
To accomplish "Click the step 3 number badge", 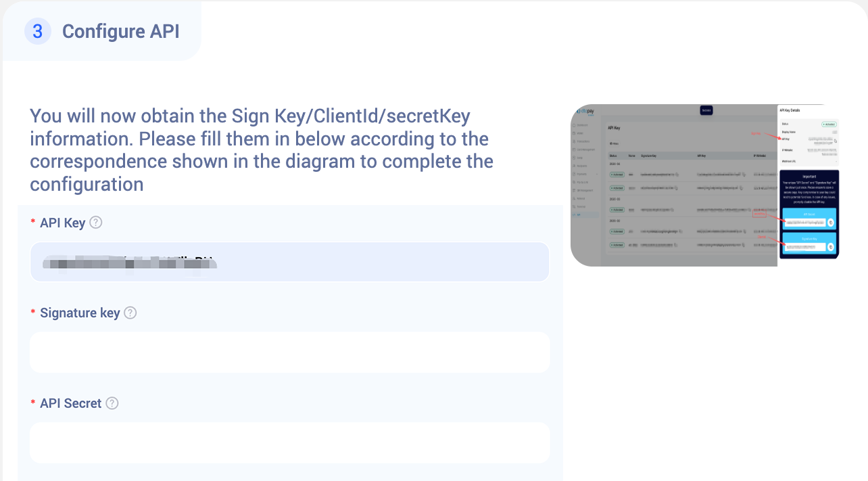I will tap(38, 31).
